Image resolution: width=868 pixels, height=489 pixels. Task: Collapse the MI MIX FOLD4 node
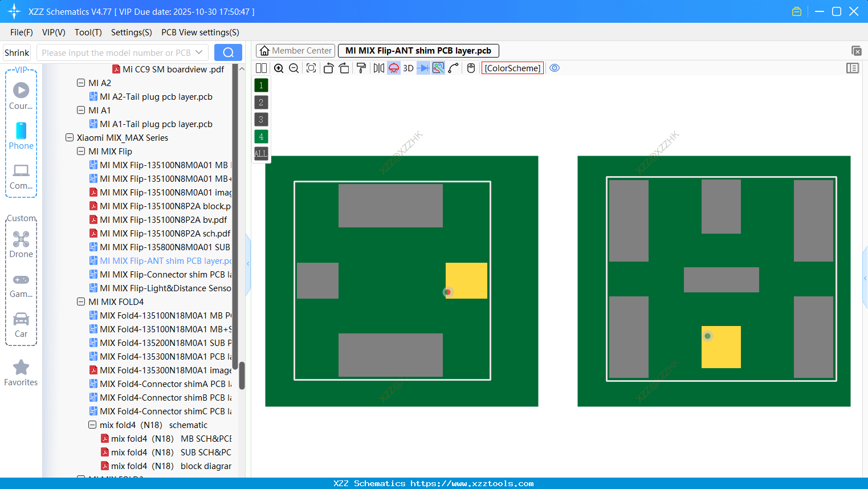click(x=81, y=302)
